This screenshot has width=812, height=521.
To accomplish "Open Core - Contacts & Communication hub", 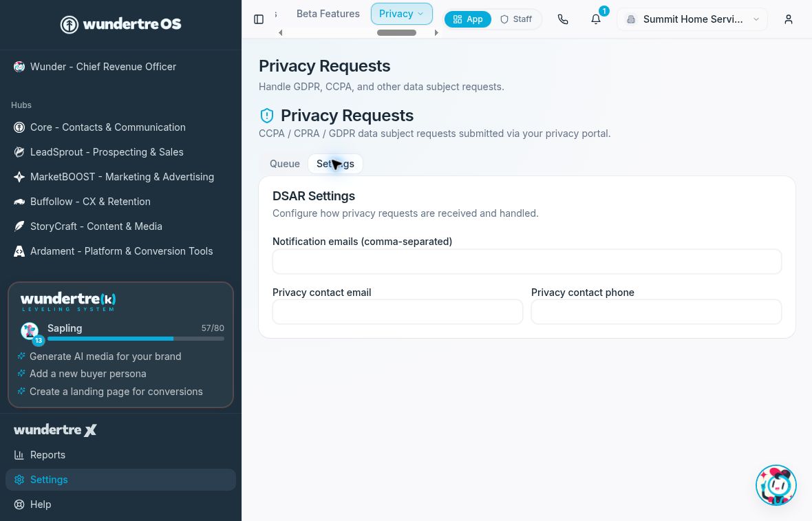I will (120, 127).
